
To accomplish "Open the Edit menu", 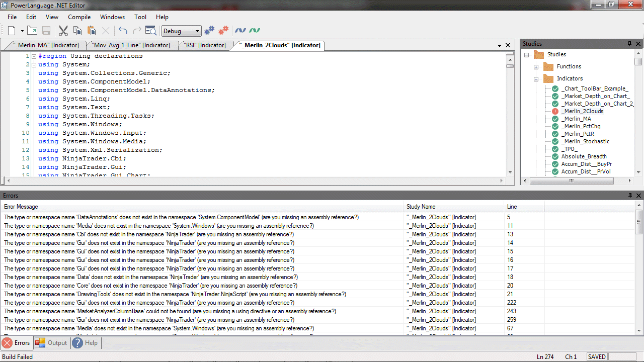I will pos(31,17).
